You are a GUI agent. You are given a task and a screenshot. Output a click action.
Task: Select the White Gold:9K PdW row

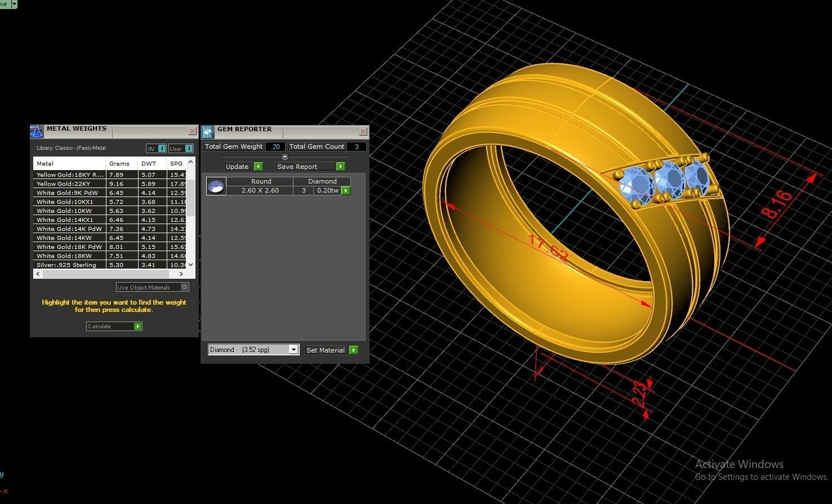(x=110, y=193)
